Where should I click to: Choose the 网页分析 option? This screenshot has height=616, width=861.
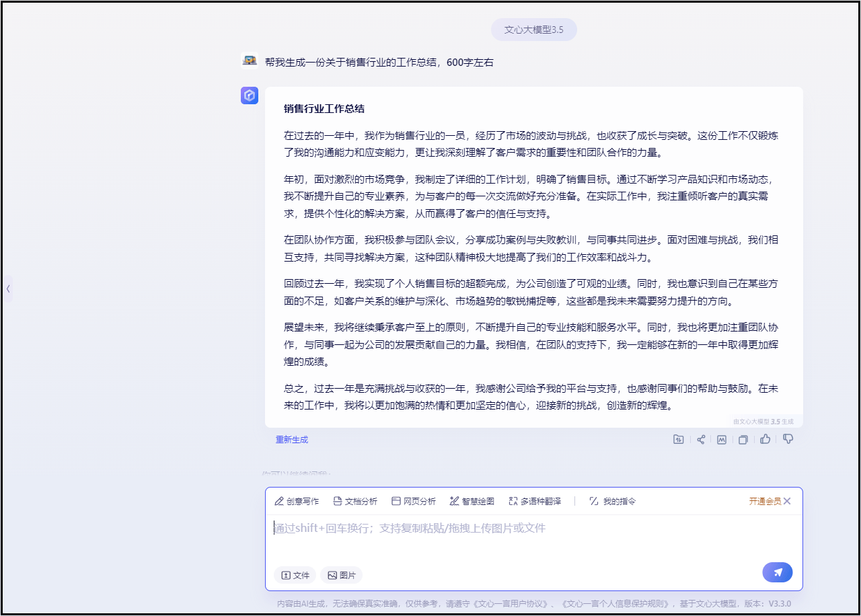(x=414, y=501)
